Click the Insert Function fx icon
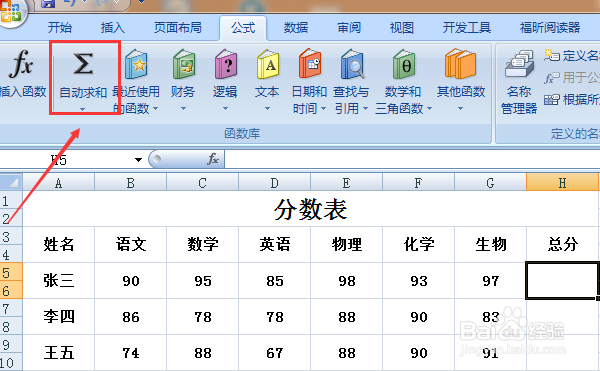This screenshot has width=600, height=371. (x=21, y=64)
